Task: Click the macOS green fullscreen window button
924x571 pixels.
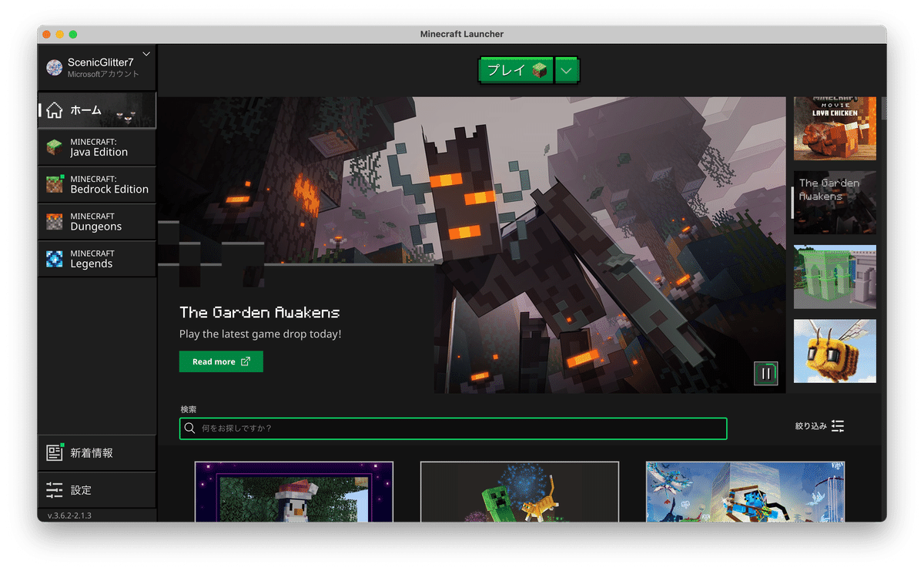Action: tap(73, 34)
